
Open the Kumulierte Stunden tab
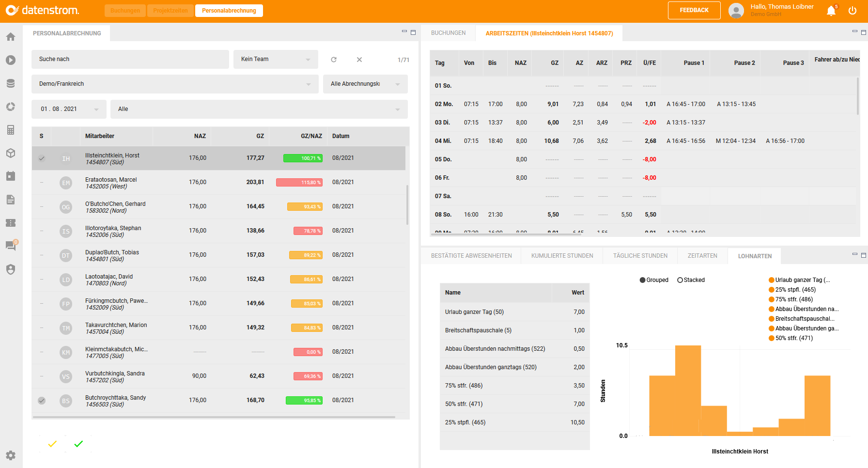(562, 255)
